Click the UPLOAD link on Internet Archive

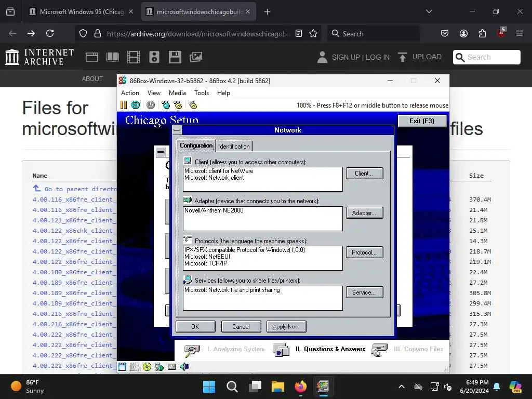420,57
